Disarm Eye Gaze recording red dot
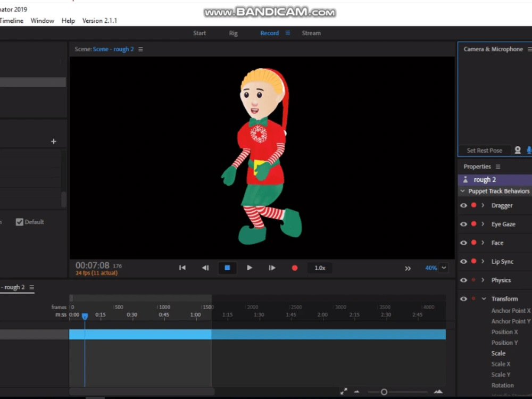This screenshot has width=532, height=399. click(473, 223)
